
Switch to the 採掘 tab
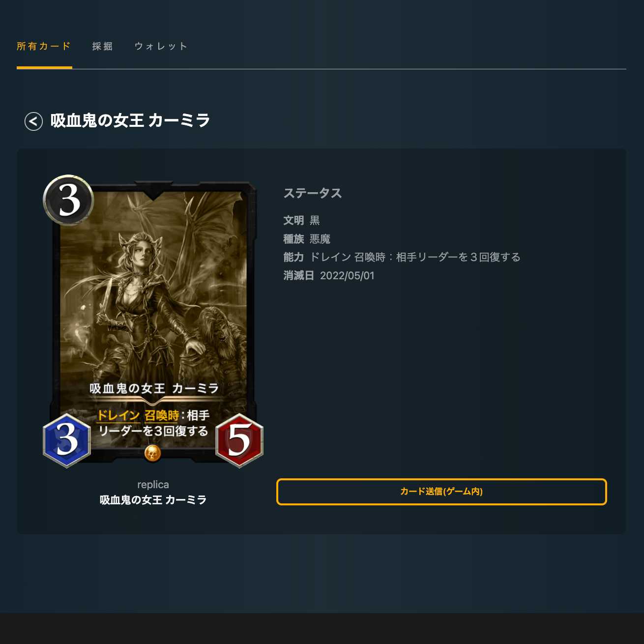coord(103,46)
